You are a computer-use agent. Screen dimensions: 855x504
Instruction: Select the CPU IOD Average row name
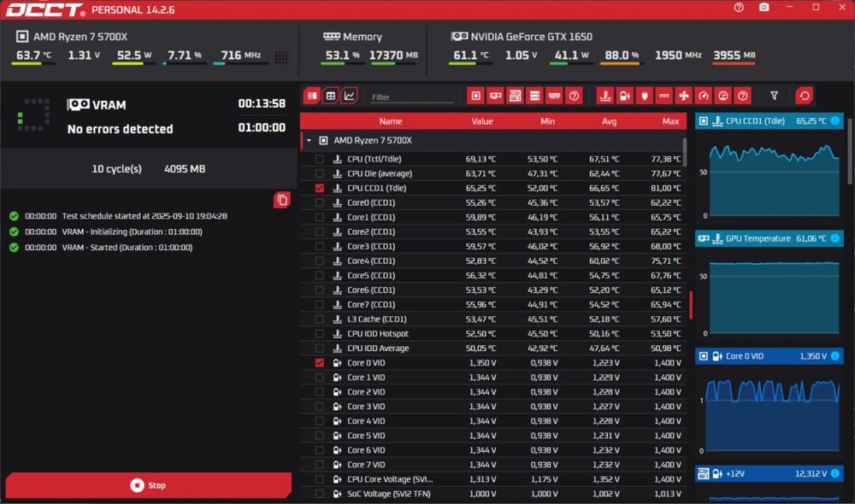coord(378,349)
